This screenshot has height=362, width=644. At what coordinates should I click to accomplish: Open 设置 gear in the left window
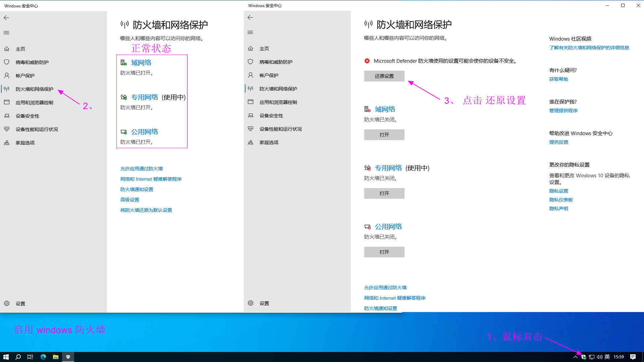(x=7, y=303)
